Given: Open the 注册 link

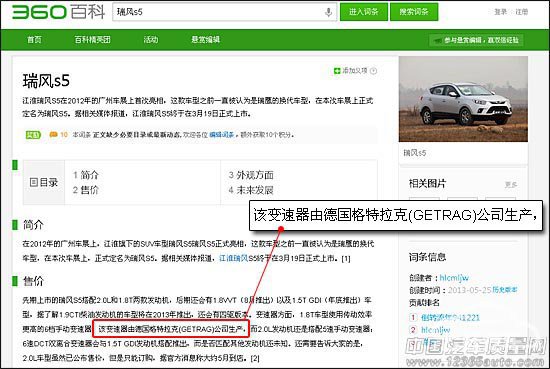Looking at the screenshot, I should [x=522, y=12].
